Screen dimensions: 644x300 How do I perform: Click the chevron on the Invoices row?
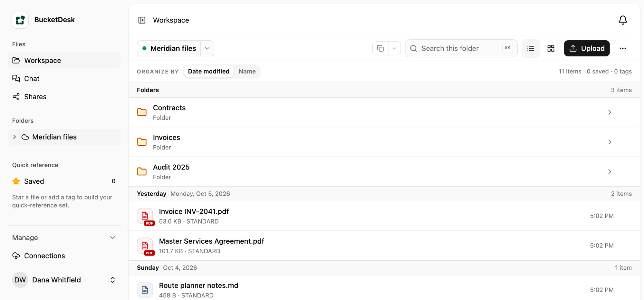pyautogui.click(x=610, y=142)
